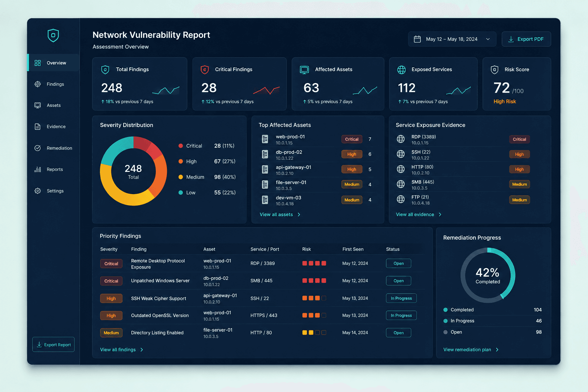
Task: Click the server icon beside dev-vm-03
Action: (265, 200)
